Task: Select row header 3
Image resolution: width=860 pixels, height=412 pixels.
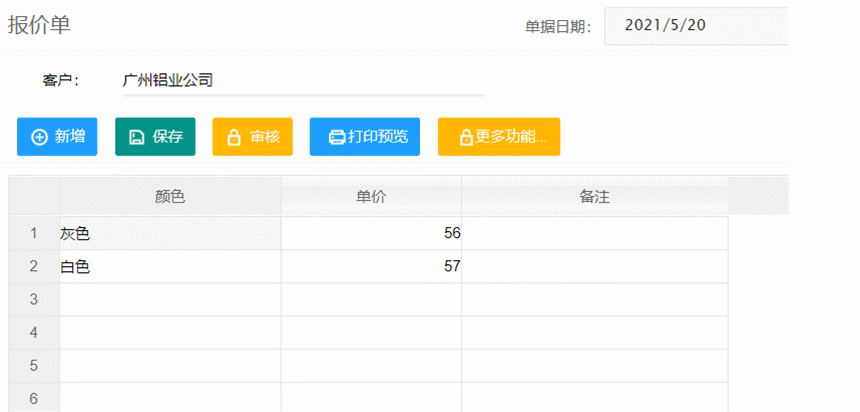Action: [x=34, y=300]
